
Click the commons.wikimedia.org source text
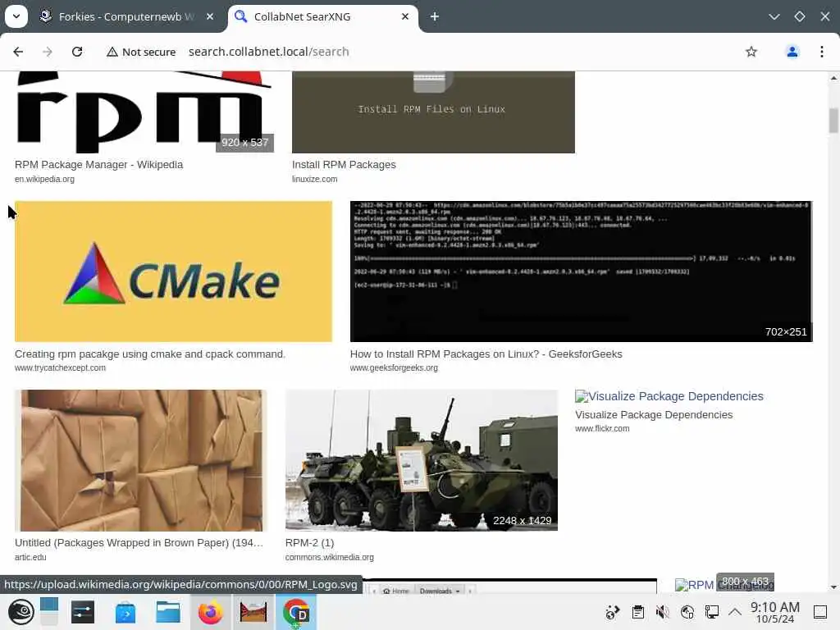330,557
